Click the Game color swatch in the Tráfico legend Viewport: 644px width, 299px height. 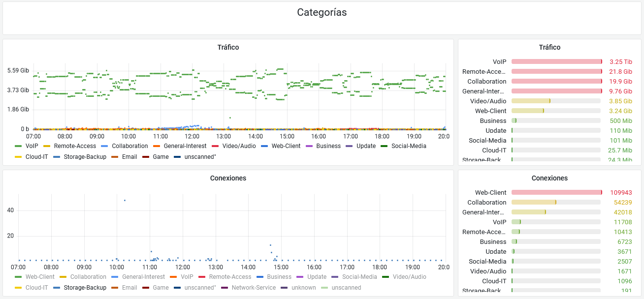click(146, 157)
